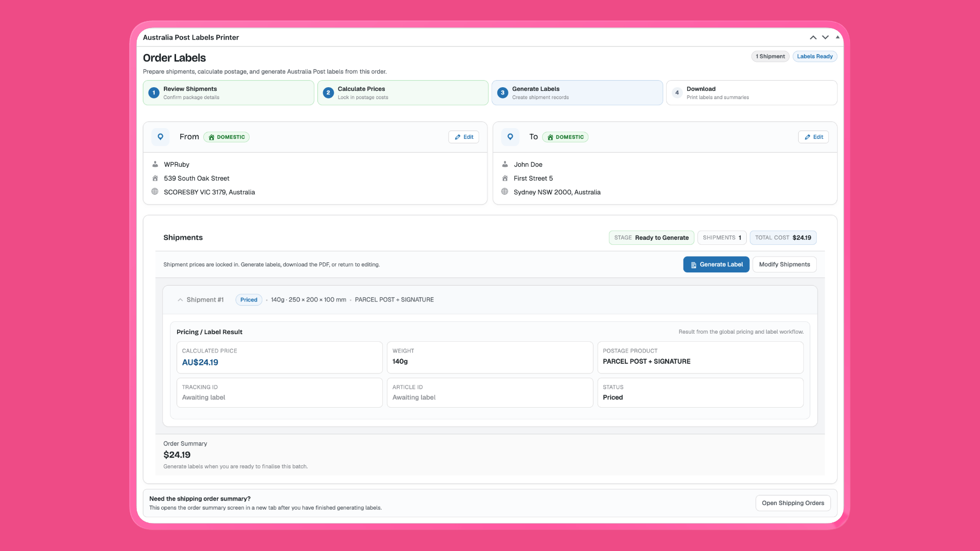Click the address First Street 5
This screenshot has height=551, width=980.
(533, 178)
